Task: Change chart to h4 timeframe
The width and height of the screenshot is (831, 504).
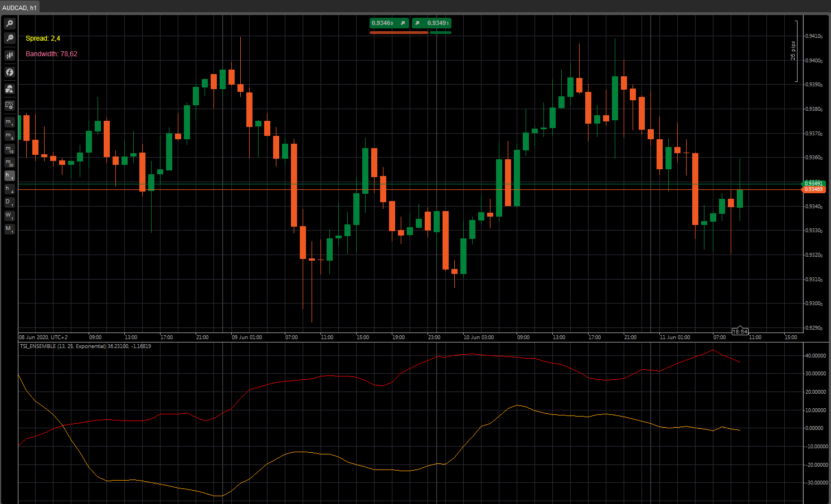Action: click(9, 189)
